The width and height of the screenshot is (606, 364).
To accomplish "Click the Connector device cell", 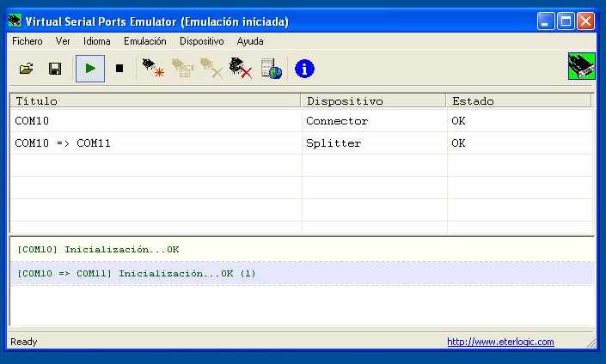I will (x=337, y=121).
